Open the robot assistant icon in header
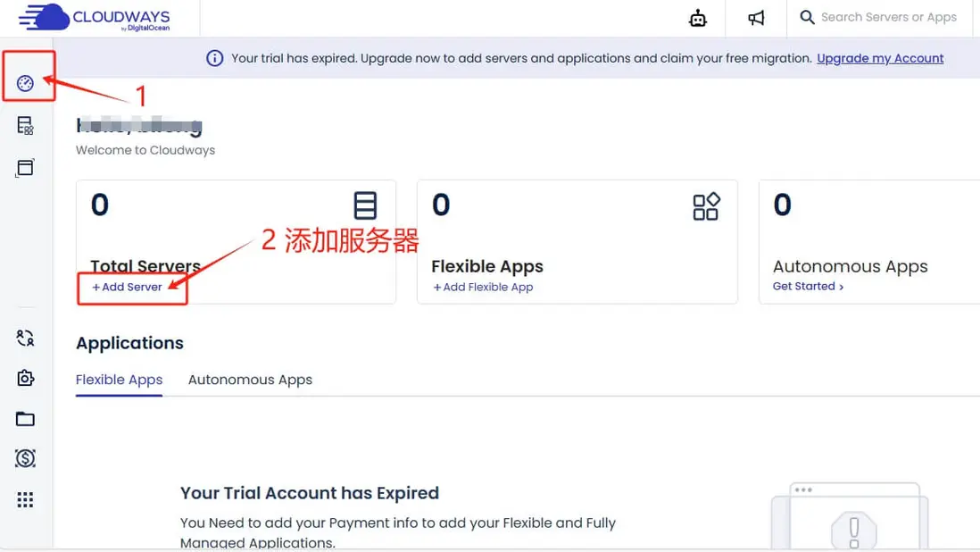Screen dimensions: 980x552 point(698,18)
